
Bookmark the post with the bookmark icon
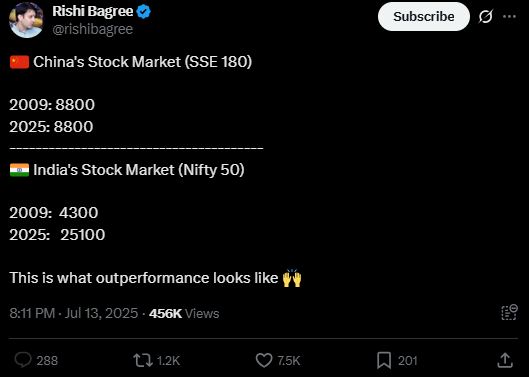384,360
